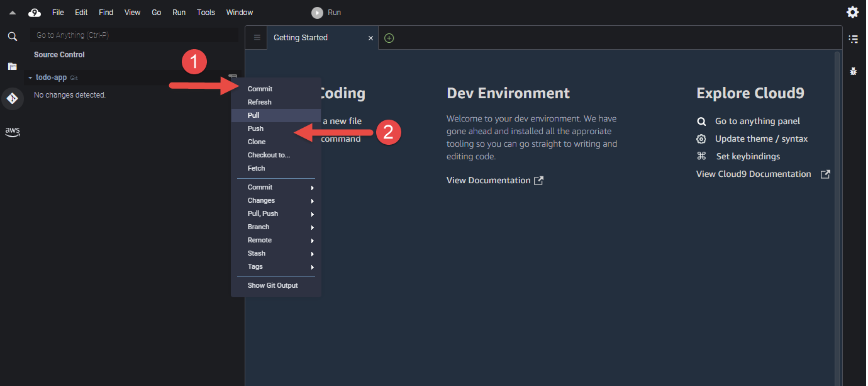Screen dimensions: 868x386
Task: Collapse the menu bar with up arrow
Action: [12, 13]
